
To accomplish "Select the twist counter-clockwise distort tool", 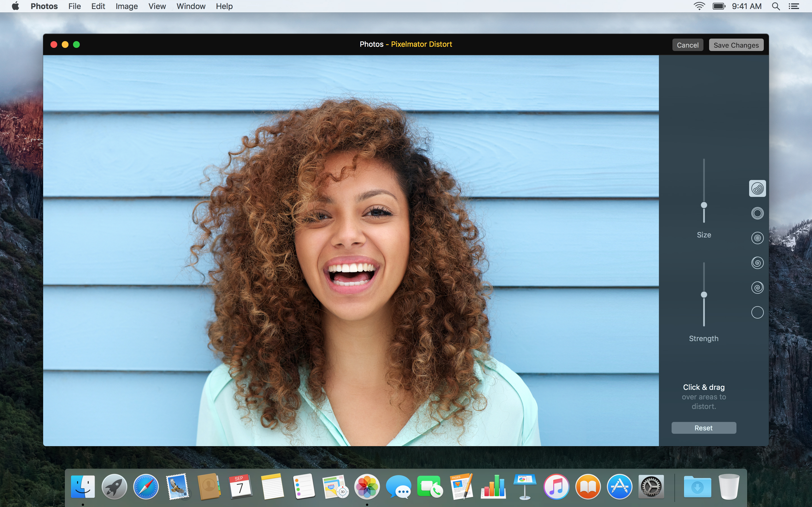I will pos(756,262).
